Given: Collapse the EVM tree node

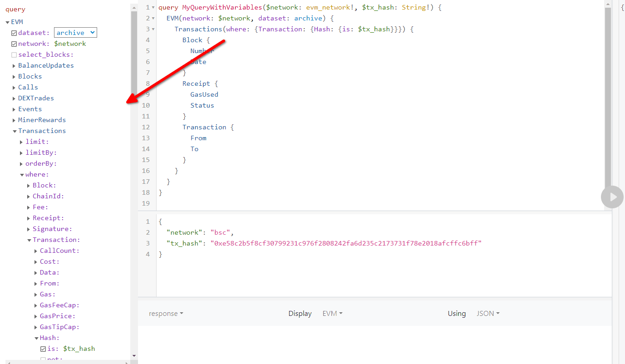Looking at the screenshot, I should pyautogui.click(x=7, y=22).
